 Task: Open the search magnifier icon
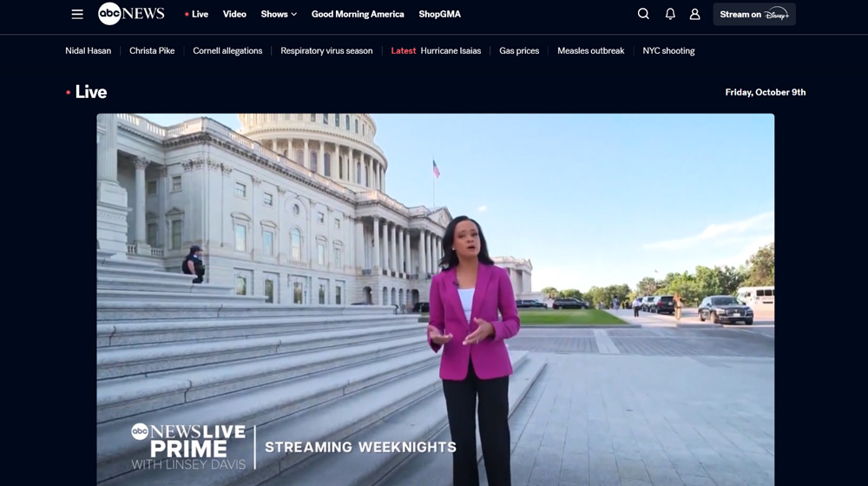tap(643, 14)
